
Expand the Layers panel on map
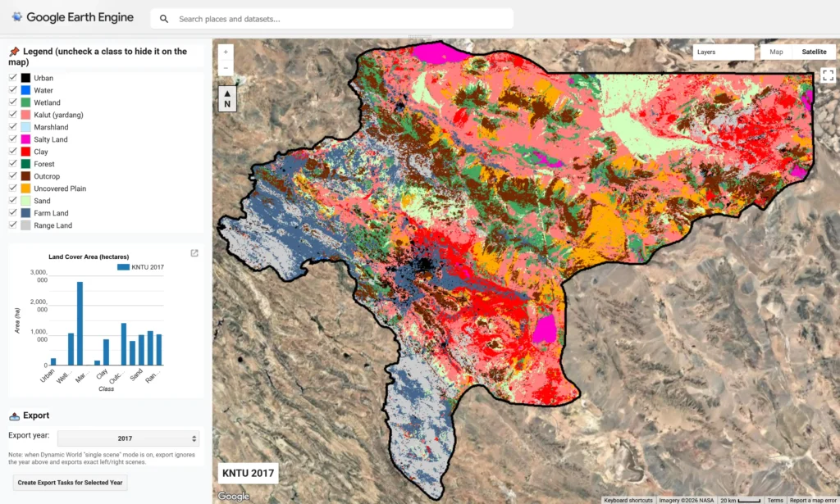tap(724, 52)
